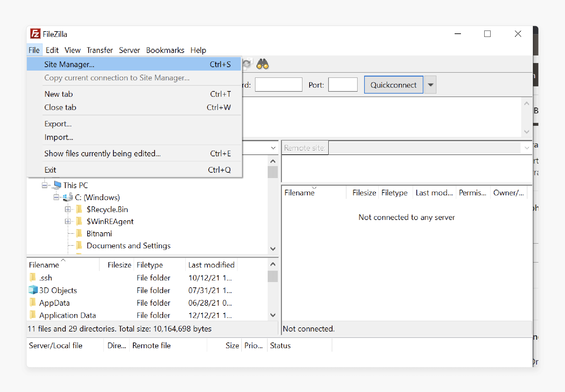
Task: Click the $Recycle.Bin folder icon
Action: tap(79, 209)
